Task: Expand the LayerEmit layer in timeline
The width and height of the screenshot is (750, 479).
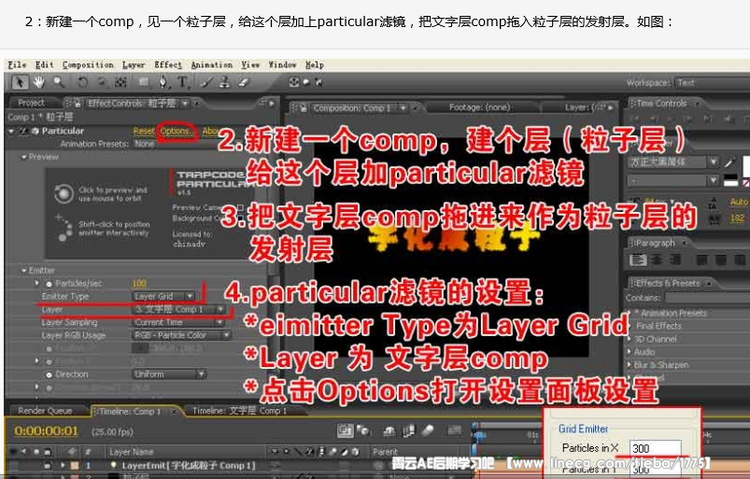Action: (63, 465)
